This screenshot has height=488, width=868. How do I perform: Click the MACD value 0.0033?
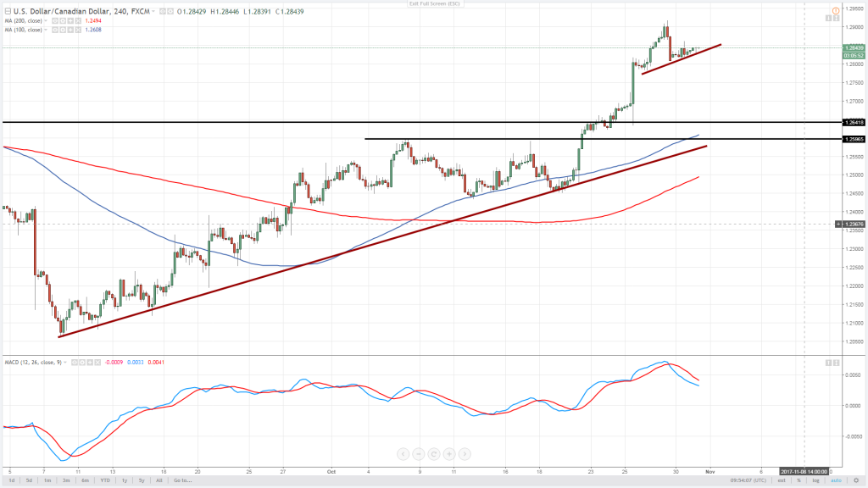(x=135, y=363)
